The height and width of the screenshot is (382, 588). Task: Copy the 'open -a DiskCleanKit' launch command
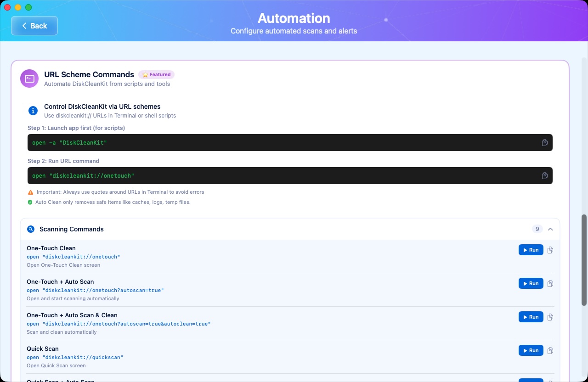(x=544, y=143)
